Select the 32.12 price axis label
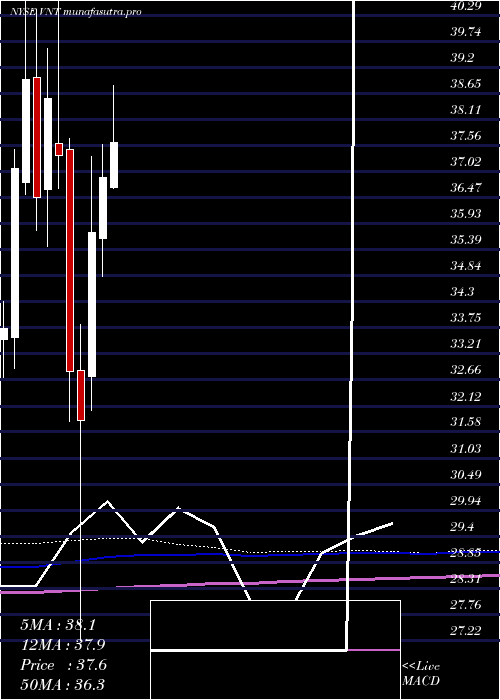This screenshot has height=700, width=500. point(466,396)
